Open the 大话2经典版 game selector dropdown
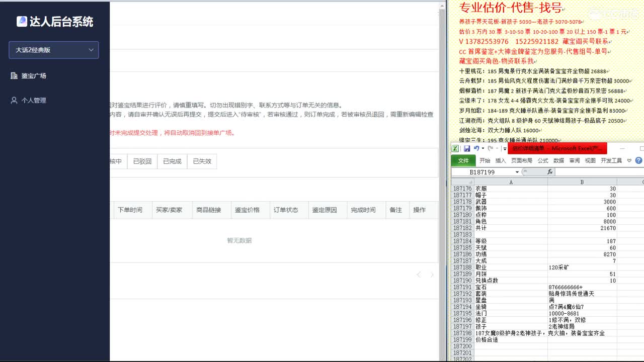Viewport: 644px width, 362px height. point(54,50)
